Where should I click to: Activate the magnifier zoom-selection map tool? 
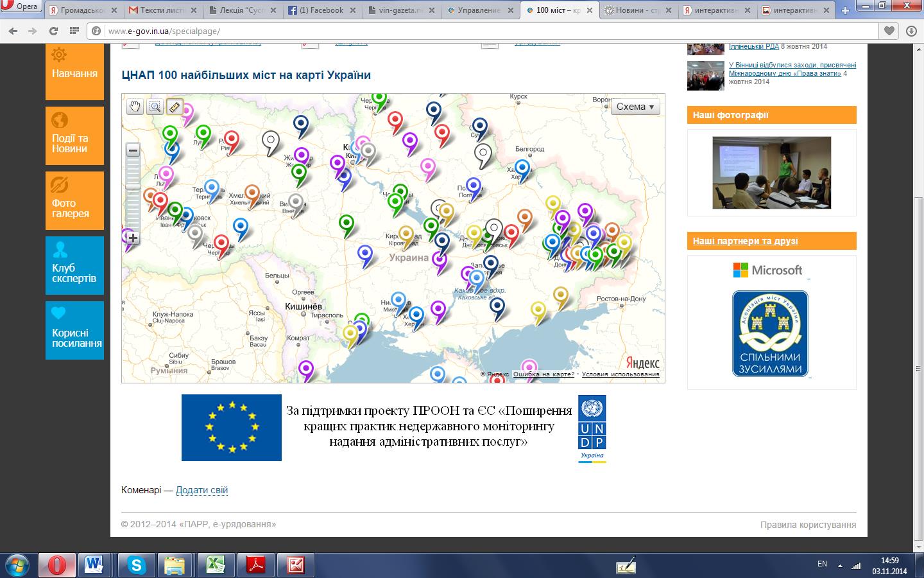(x=155, y=107)
